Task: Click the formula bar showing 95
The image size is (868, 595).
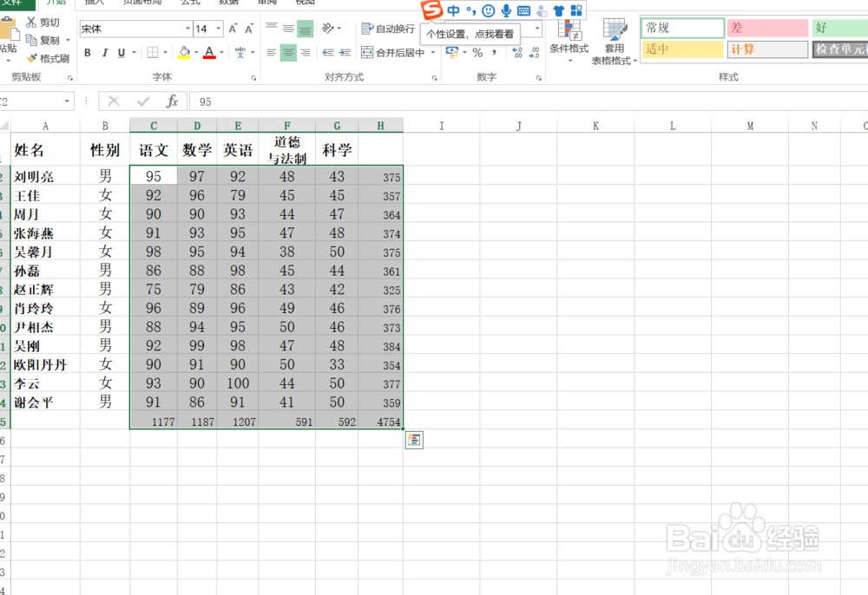Action: [529, 101]
